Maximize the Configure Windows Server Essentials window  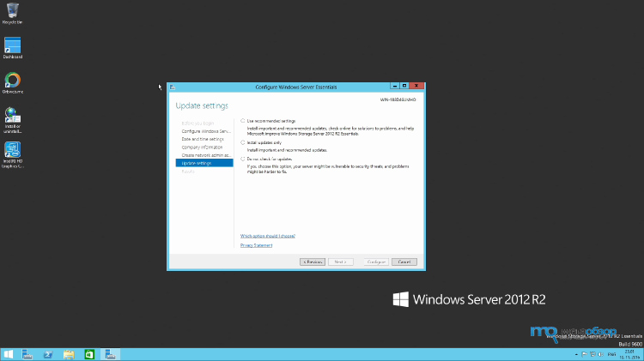[404, 86]
